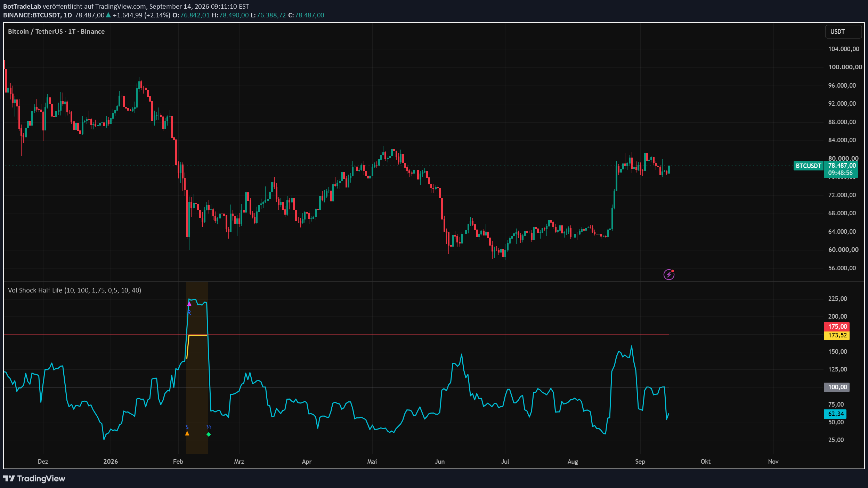Click the Okt label on time axis
The image size is (868, 488).
[705, 461]
